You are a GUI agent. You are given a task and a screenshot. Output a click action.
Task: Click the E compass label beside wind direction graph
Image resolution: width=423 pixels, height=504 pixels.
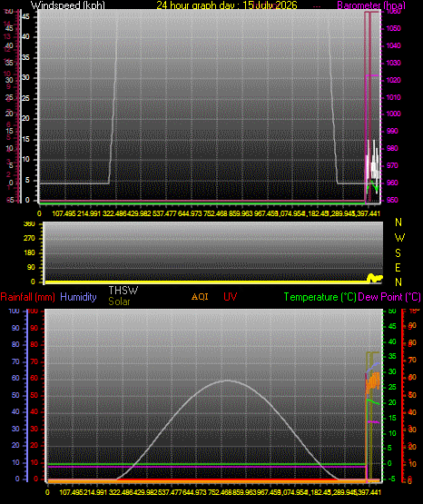click(x=398, y=268)
